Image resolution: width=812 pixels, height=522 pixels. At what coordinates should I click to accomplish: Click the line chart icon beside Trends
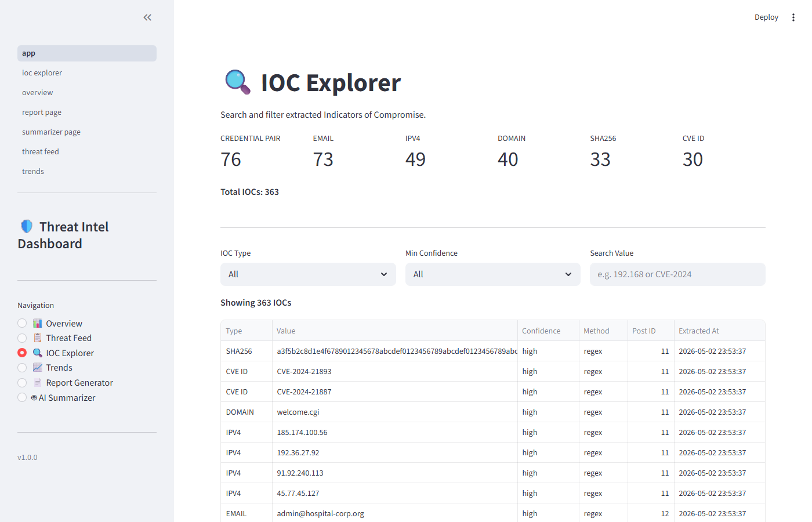point(38,367)
